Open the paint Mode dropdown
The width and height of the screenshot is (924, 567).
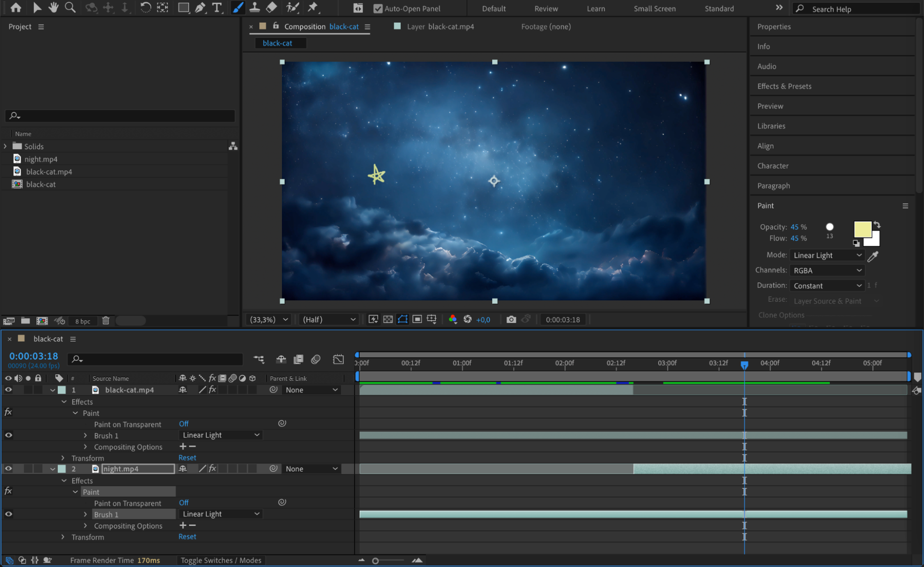pyautogui.click(x=826, y=255)
